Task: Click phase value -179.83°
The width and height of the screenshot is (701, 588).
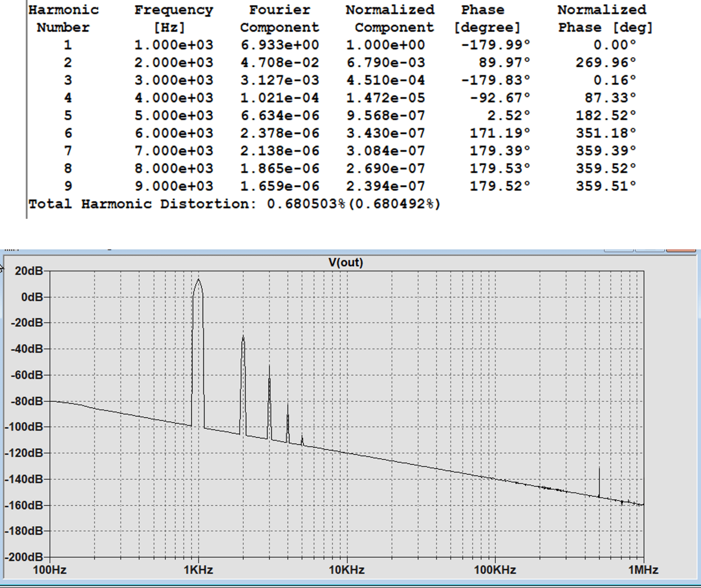Action: 496,80
